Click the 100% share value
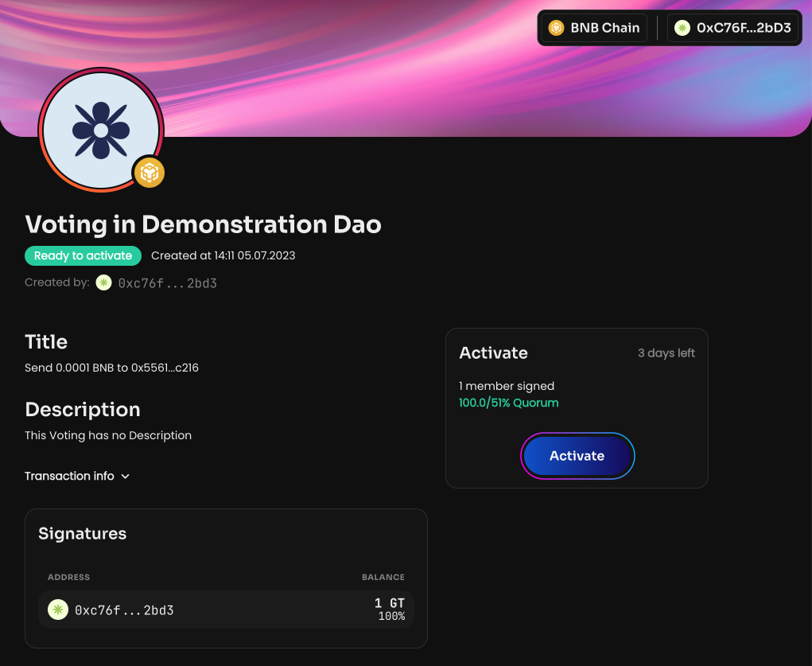Image resolution: width=812 pixels, height=666 pixels. pos(391,616)
